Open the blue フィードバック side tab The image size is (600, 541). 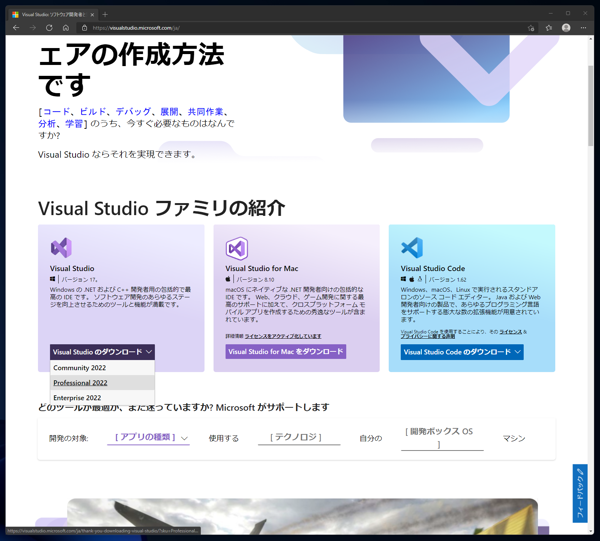pos(580,494)
